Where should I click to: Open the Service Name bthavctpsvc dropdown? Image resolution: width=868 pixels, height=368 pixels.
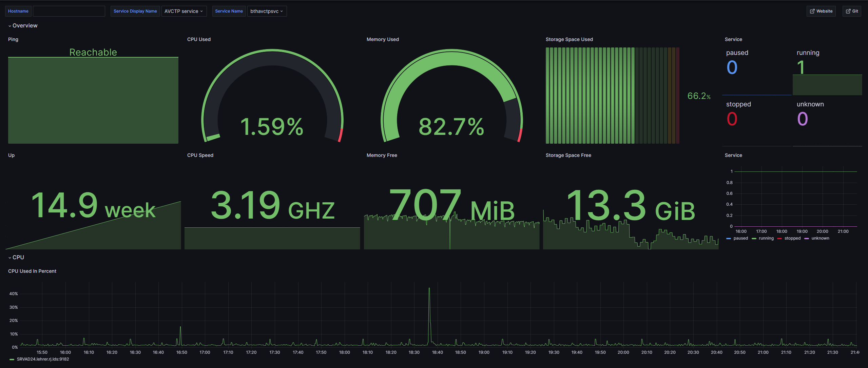click(x=267, y=11)
